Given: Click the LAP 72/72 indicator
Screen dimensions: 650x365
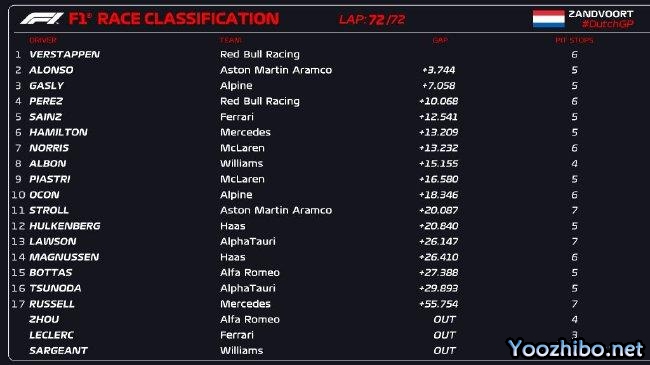Looking at the screenshot, I should [x=372, y=19].
